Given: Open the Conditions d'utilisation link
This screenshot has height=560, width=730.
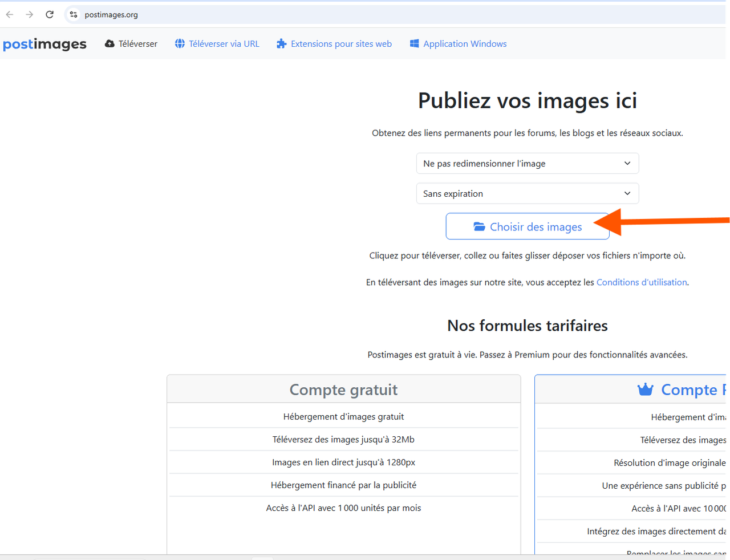Looking at the screenshot, I should [642, 282].
